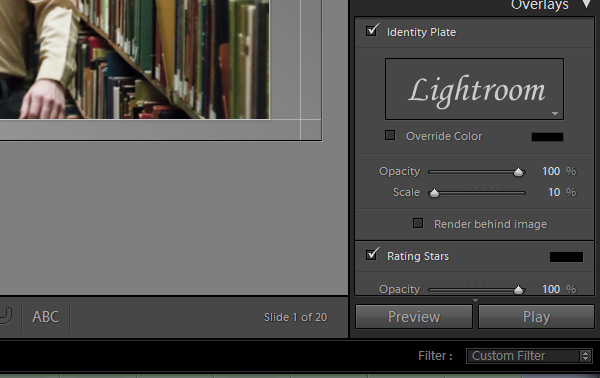
Task: Uncheck the Identity Plate checkbox
Action: coord(372,31)
